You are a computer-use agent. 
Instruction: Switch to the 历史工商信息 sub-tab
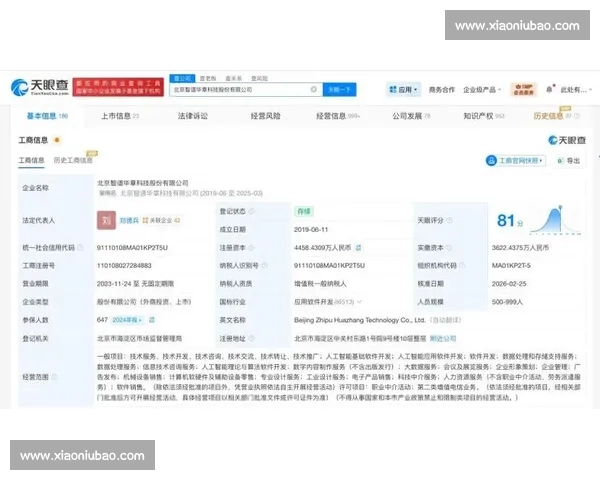[73, 160]
